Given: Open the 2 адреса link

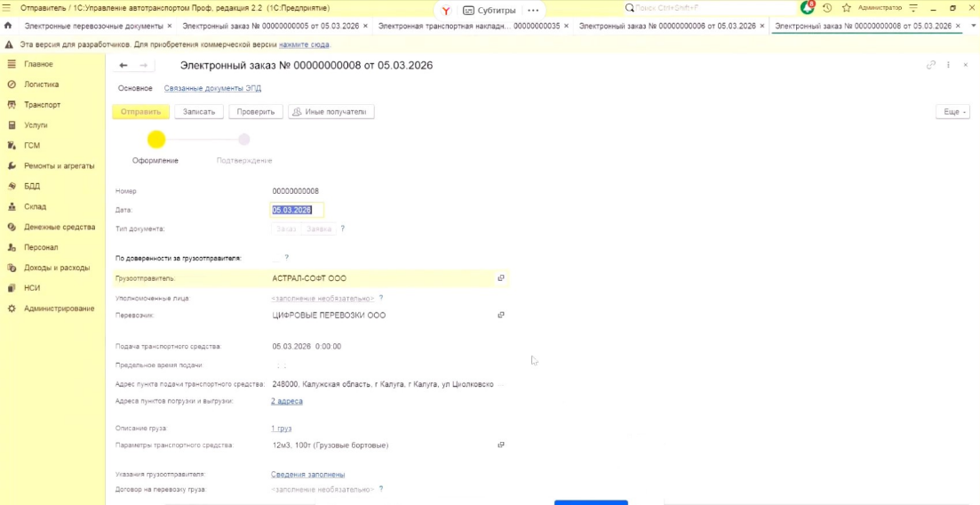Looking at the screenshot, I should pos(286,401).
